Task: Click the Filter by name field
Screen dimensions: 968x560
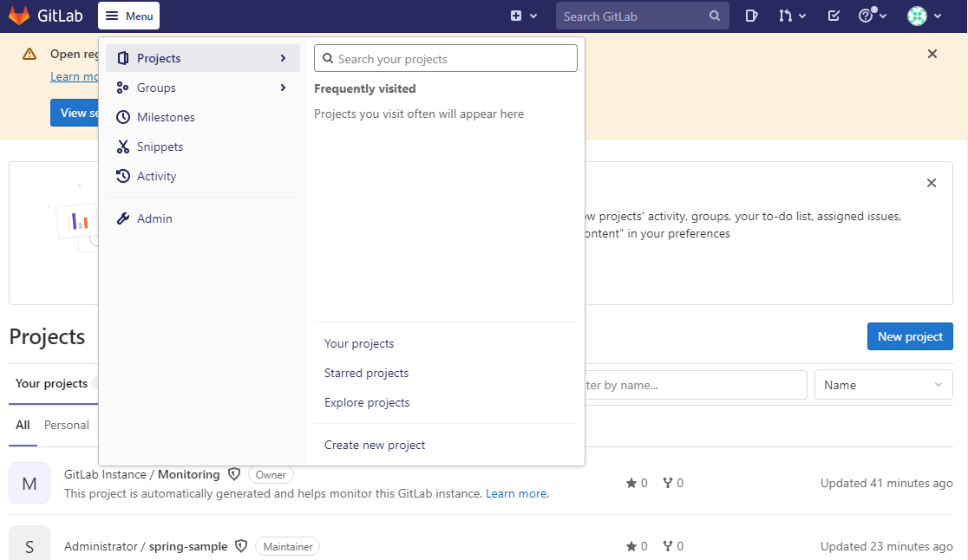Action: click(x=696, y=385)
